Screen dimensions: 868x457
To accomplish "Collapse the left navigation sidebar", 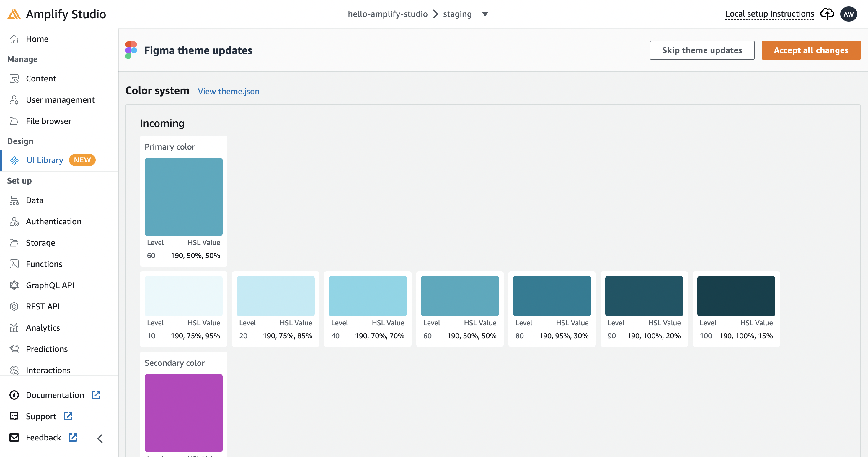I will click(100, 439).
